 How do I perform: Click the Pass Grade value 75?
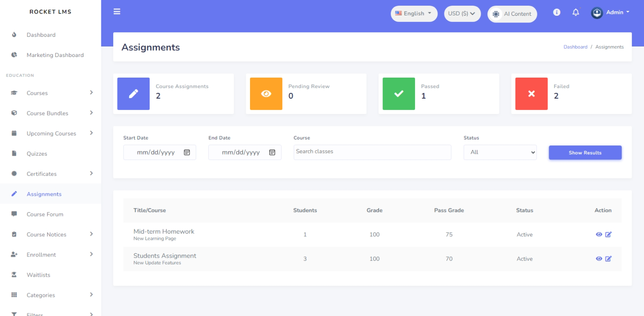click(449, 234)
